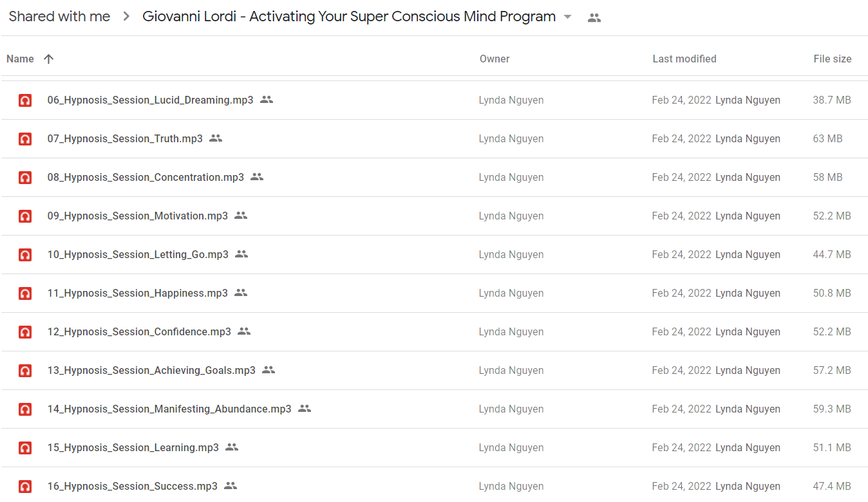Click the shared folder people icon in breadcrumb
The width and height of the screenshot is (868, 502).
point(594,18)
